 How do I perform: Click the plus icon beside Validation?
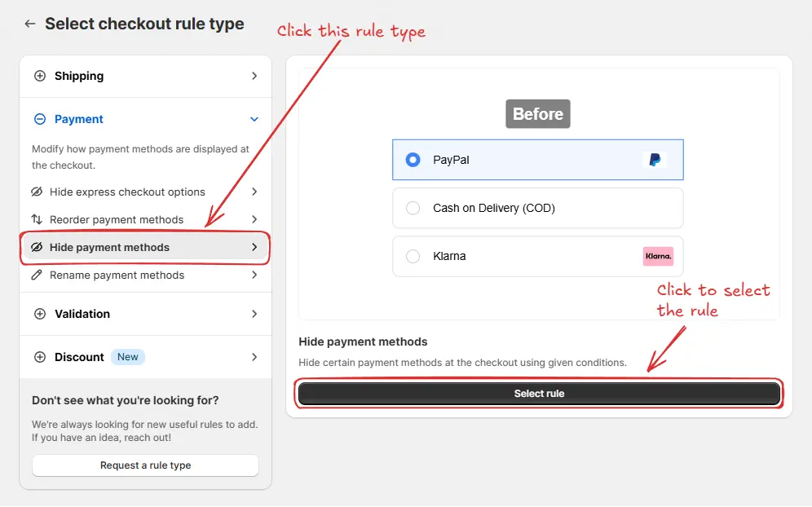(x=38, y=314)
